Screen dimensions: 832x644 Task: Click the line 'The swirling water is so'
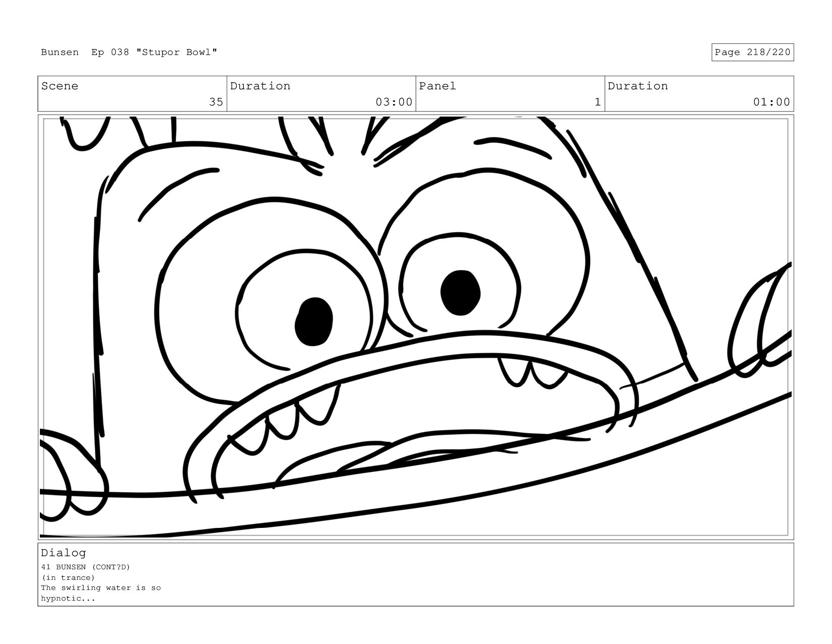(x=101, y=588)
